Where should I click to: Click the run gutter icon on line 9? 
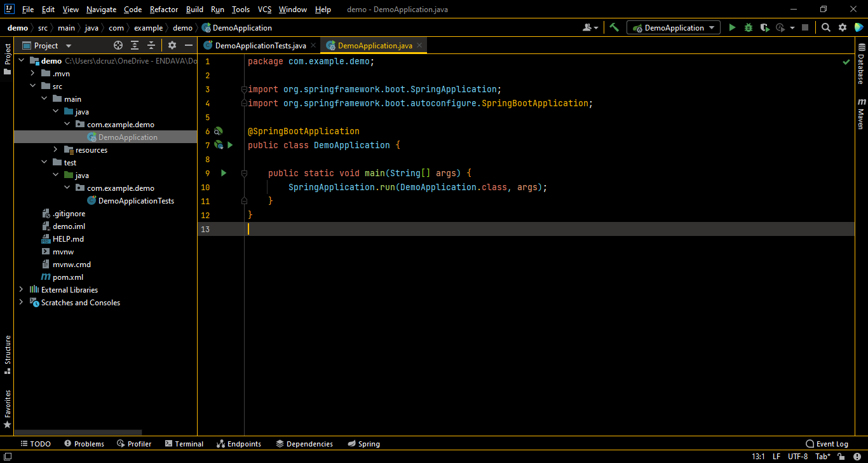(224, 173)
